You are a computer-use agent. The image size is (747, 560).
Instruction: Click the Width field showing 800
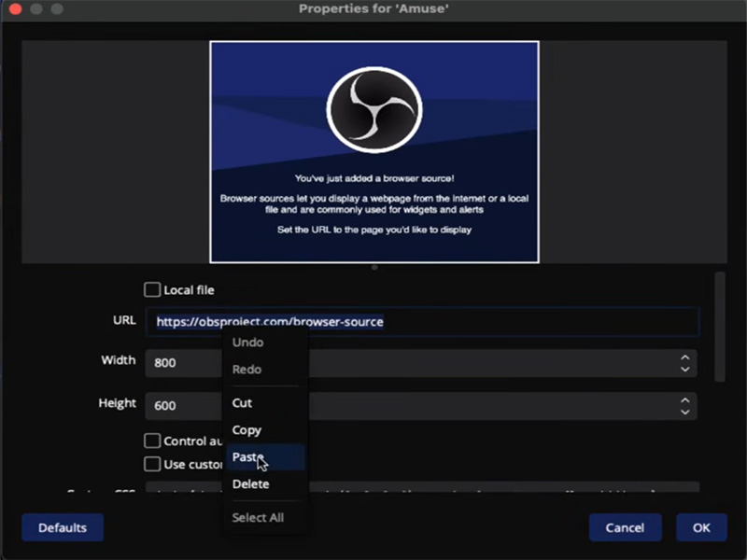pos(421,363)
